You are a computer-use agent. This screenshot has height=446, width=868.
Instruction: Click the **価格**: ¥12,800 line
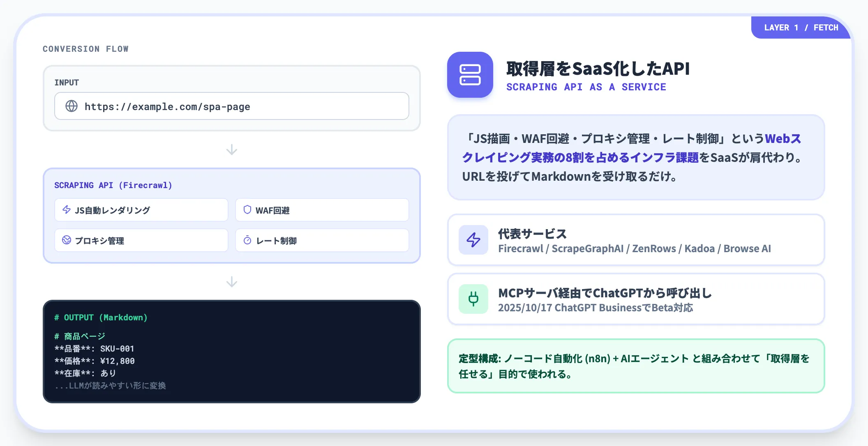95,361
